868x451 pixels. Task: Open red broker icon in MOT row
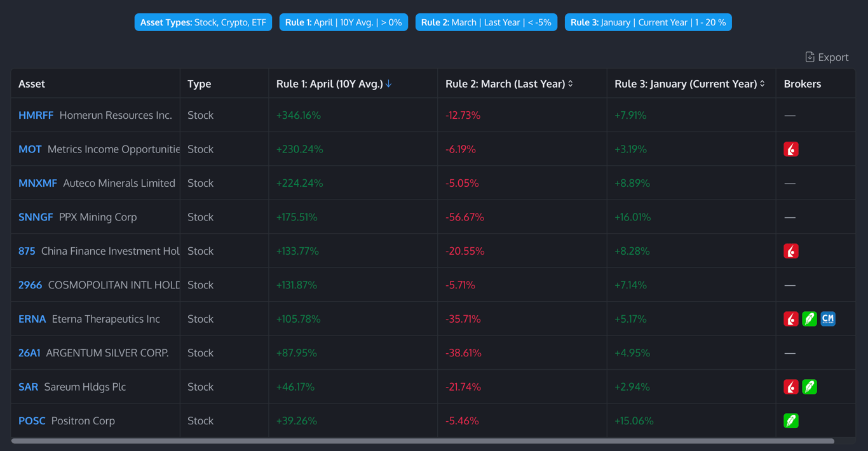click(x=791, y=149)
